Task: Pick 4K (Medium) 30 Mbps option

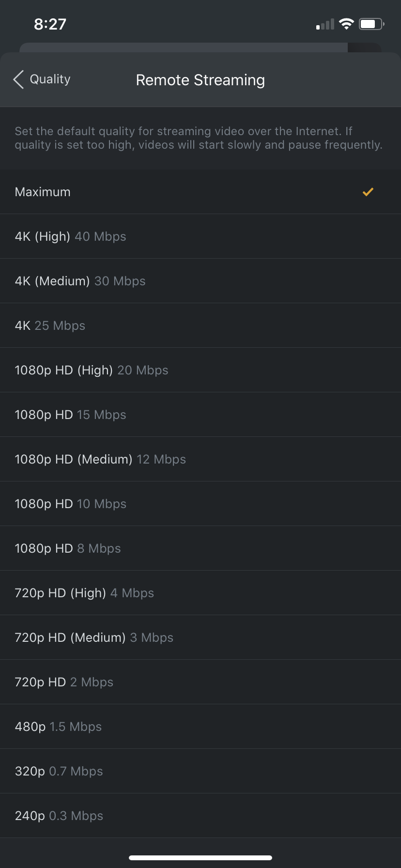Action: tap(200, 281)
